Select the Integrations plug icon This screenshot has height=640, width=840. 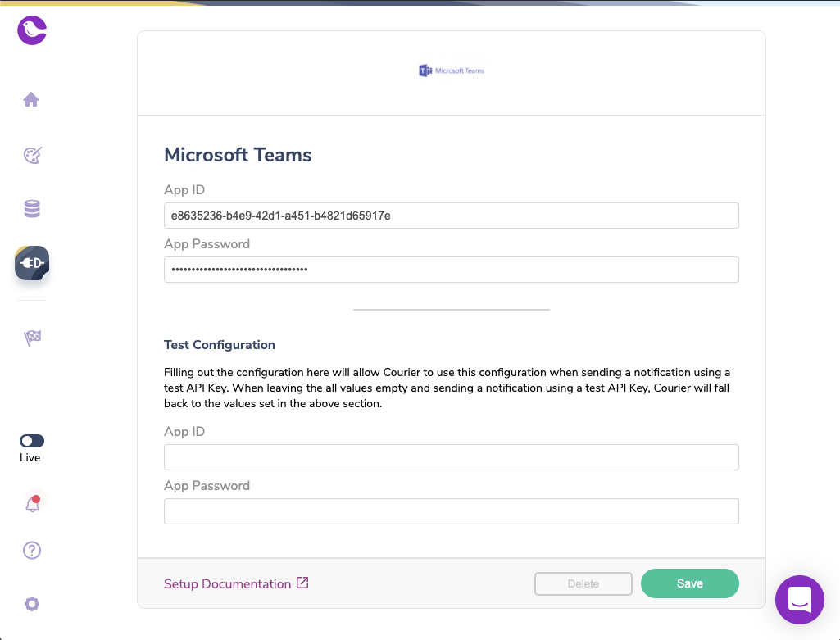32,263
